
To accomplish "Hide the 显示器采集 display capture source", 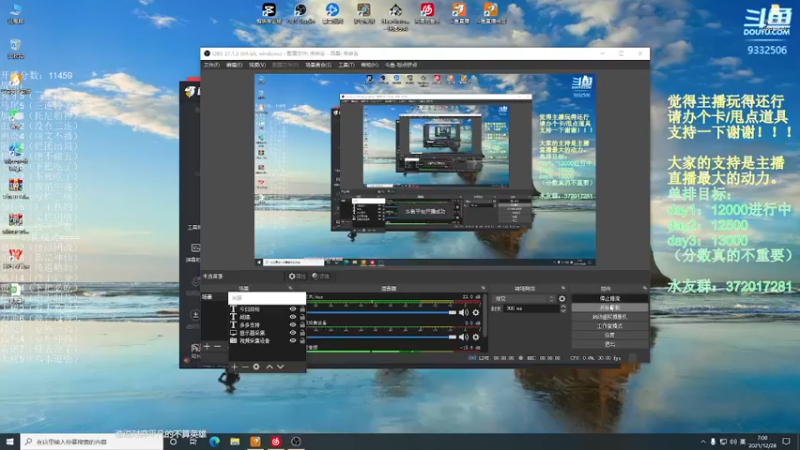I will 293,333.
